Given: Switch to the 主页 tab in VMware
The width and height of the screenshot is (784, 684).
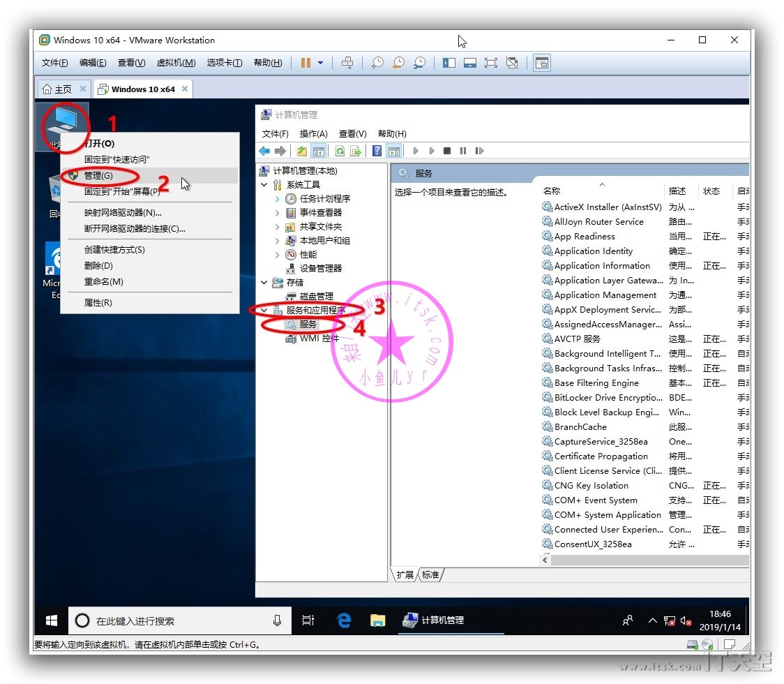Looking at the screenshot, I should point(64,89).
